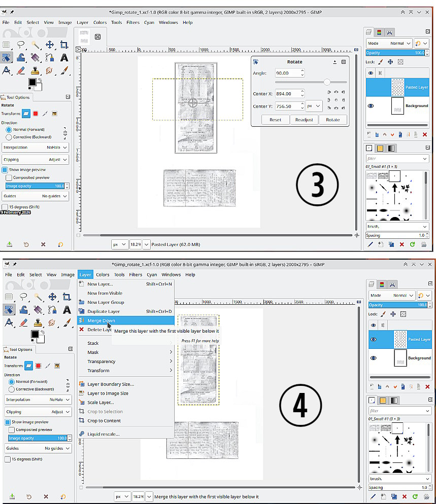Select the Text tool in Rotate-dialog window toolbox
Screen dimensions: 436x504
coord(64,57)
